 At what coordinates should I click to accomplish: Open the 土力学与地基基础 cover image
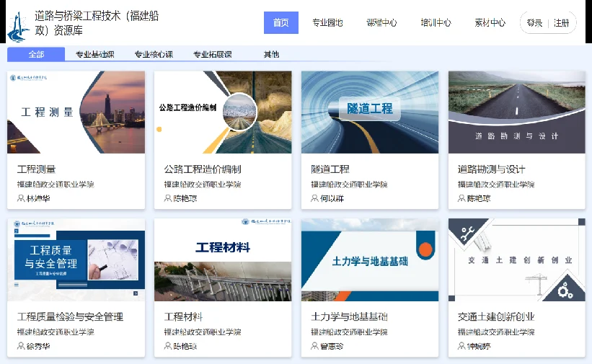[370, 259]
